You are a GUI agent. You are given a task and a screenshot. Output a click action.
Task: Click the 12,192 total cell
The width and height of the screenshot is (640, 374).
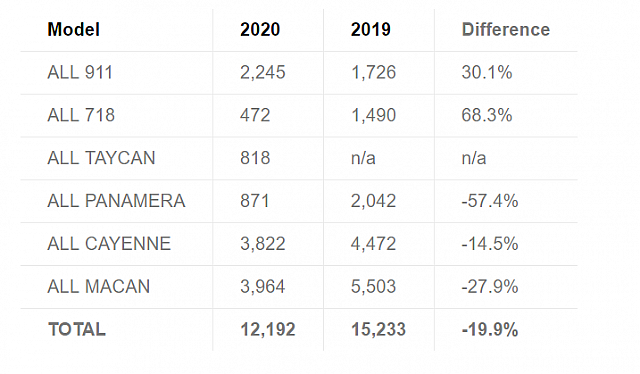(268, 329)
